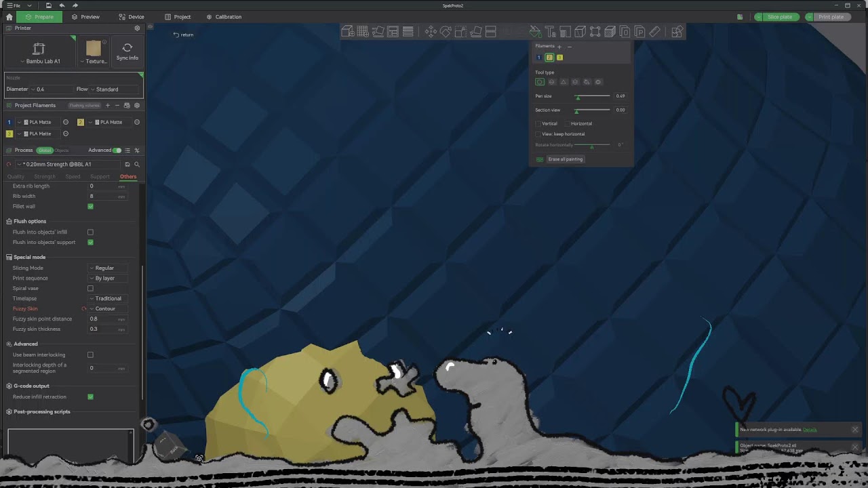The width and height of the screenshot is (868, 488).
Task: Enable Flush into objects' infill
Action: [x=90, y=232]
